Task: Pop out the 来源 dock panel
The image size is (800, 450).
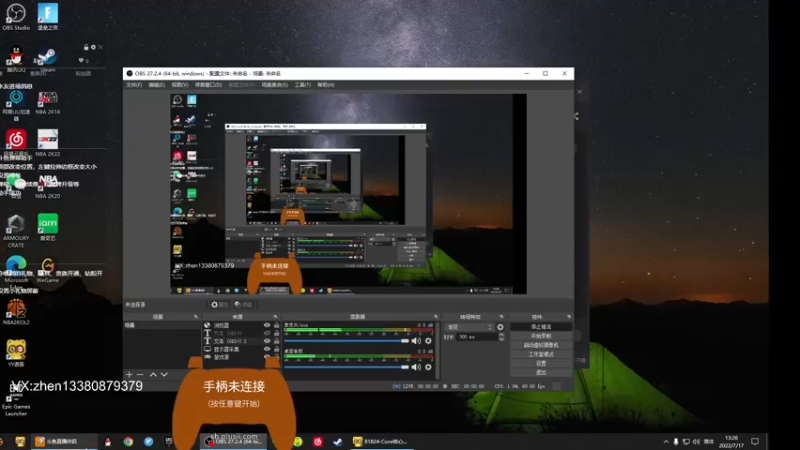Action: 276,317
